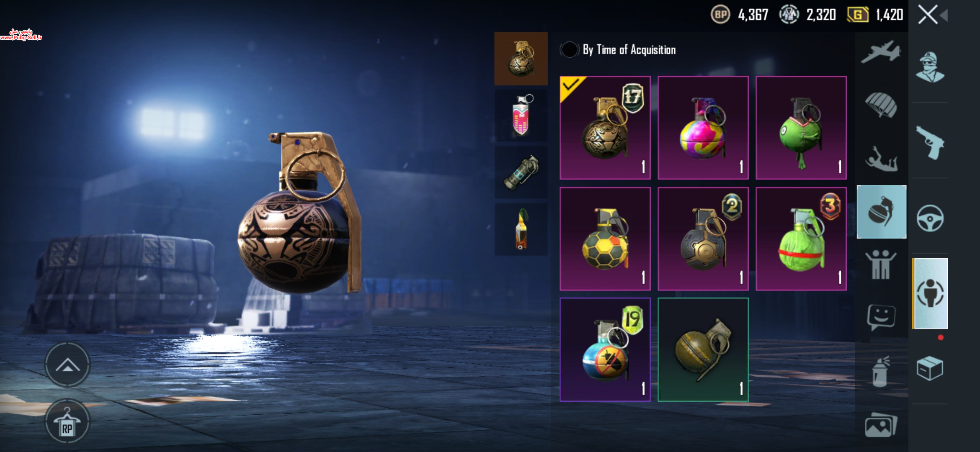Open the RP wardrobe hanger button
Screen dimensions: 980x452
point(67,421)
